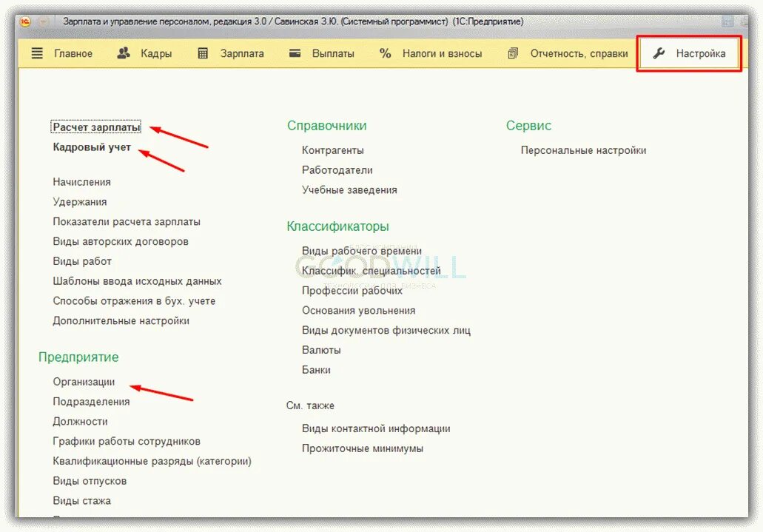Open Профессии рабочих classifier

352,291
